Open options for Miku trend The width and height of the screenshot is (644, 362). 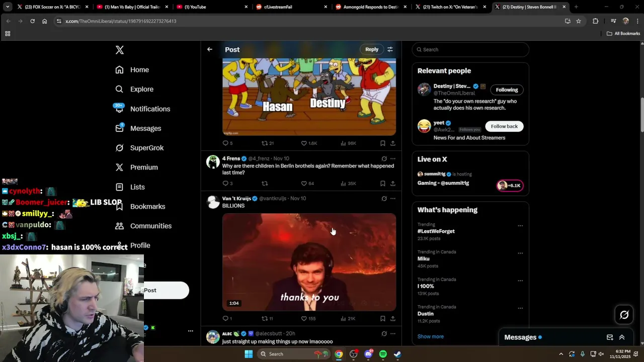tap(520, 253)
